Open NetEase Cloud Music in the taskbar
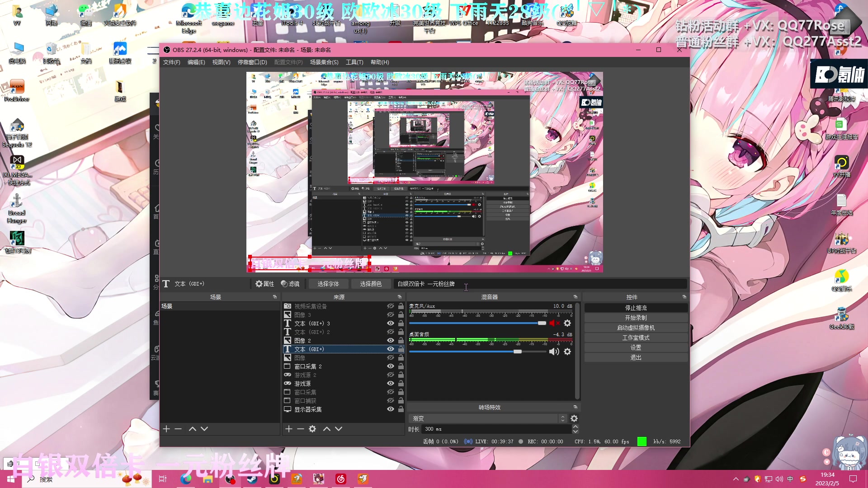The image size is (868, 488). click(x=341, y=479)
